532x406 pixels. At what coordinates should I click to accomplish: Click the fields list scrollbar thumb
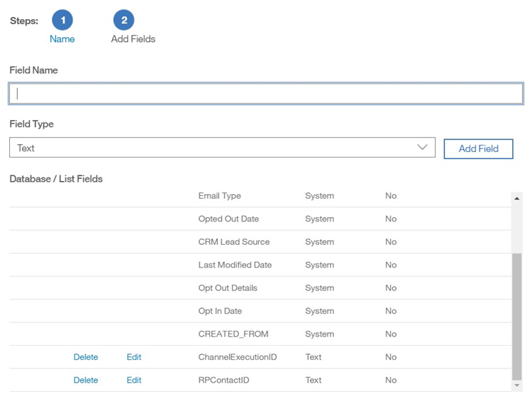tap(516, 316)
